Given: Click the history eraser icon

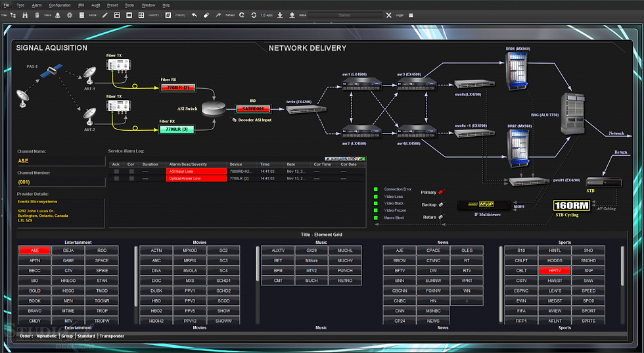Looking at the screenshot, I should (x=206, y=15).
